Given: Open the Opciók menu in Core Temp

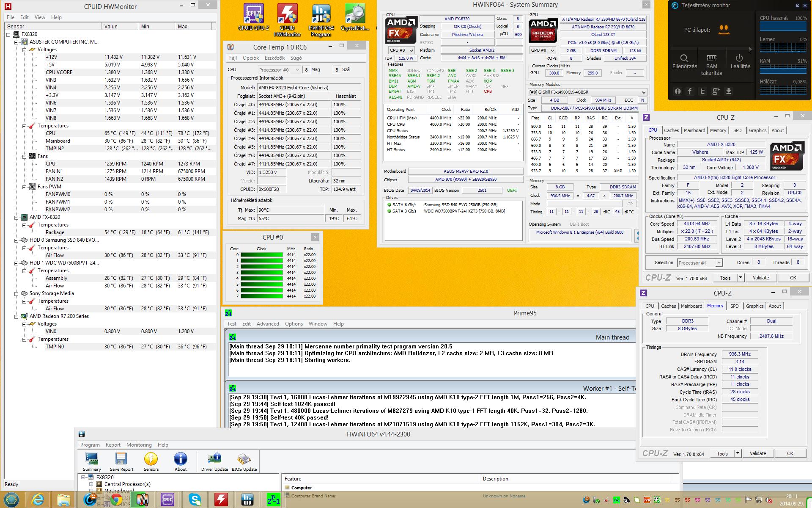Looking at the screenshot, I should 251,58.
